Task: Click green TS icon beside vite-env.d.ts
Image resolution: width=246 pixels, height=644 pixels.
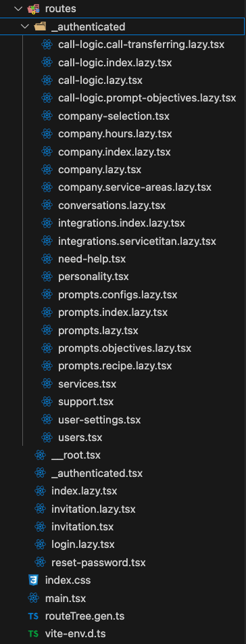Action: (33, 634)
